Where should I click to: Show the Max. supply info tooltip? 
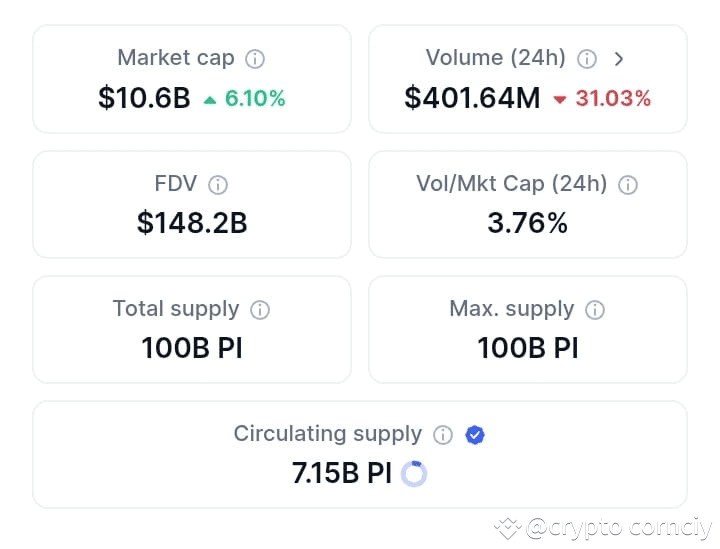coord(595,310)
